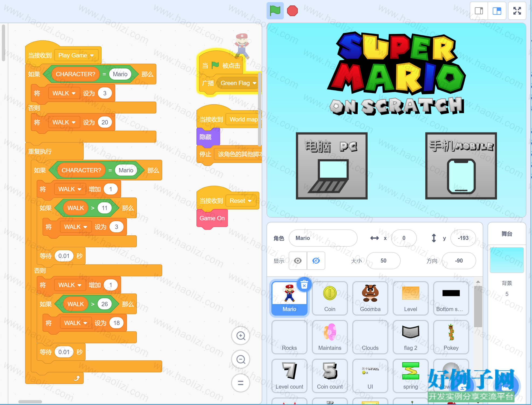
Task: Select the Level sprite
Action: pyautogui.click(x=410, y=298)
